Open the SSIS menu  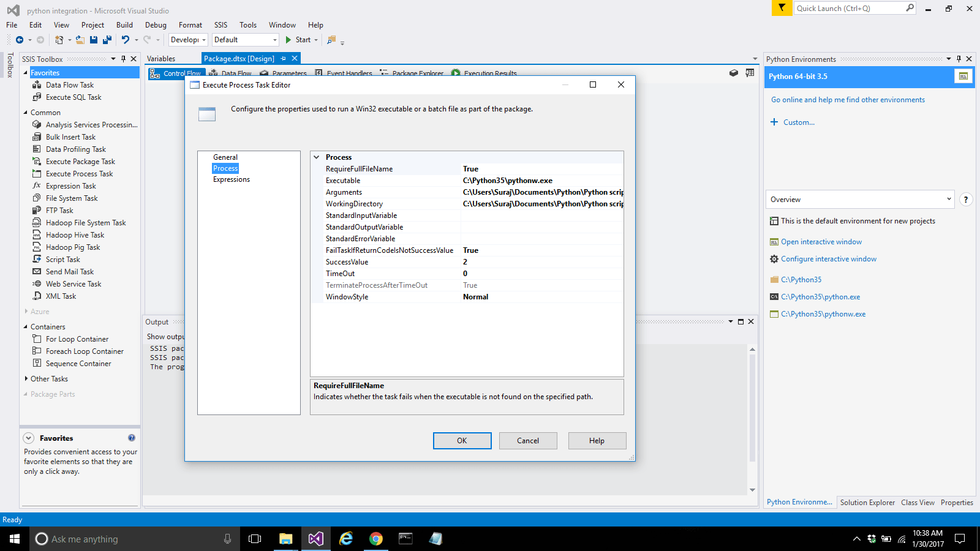point(221,25)
